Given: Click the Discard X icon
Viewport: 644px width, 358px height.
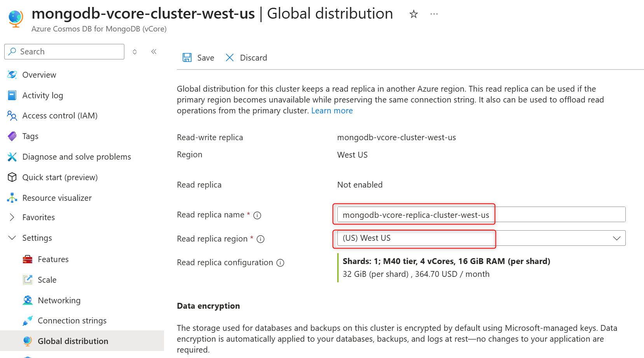Looking at the screenshot, I should 230,58.
